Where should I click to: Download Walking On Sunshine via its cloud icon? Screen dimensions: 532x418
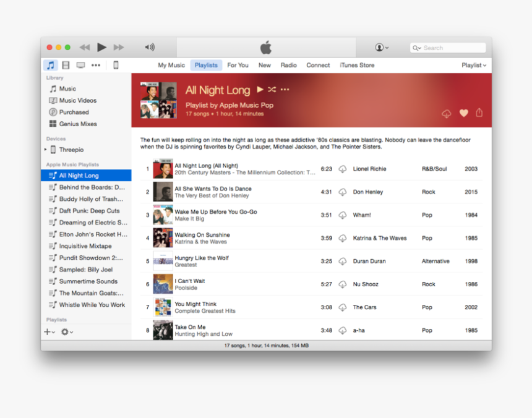(x=343, y=238)
